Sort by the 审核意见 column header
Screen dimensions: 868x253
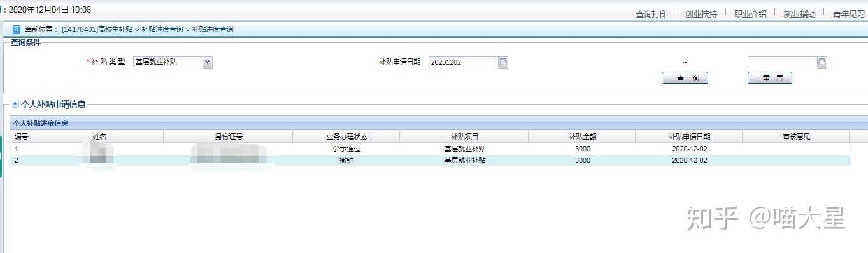point(796,137)
